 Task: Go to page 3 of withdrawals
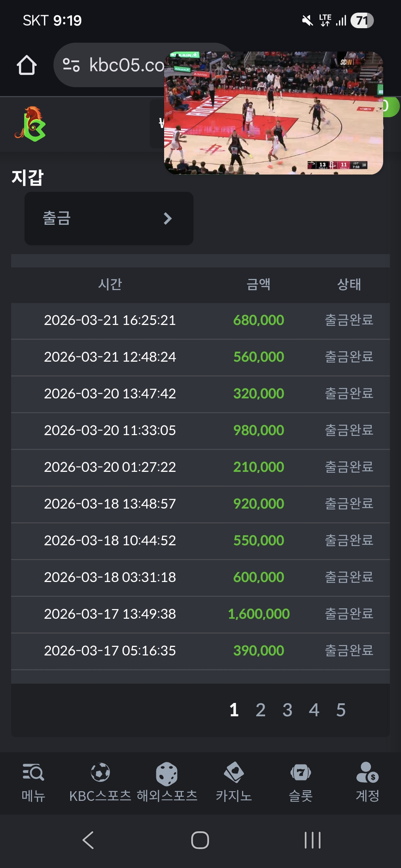pyautogui.click(x=287, y=710)
